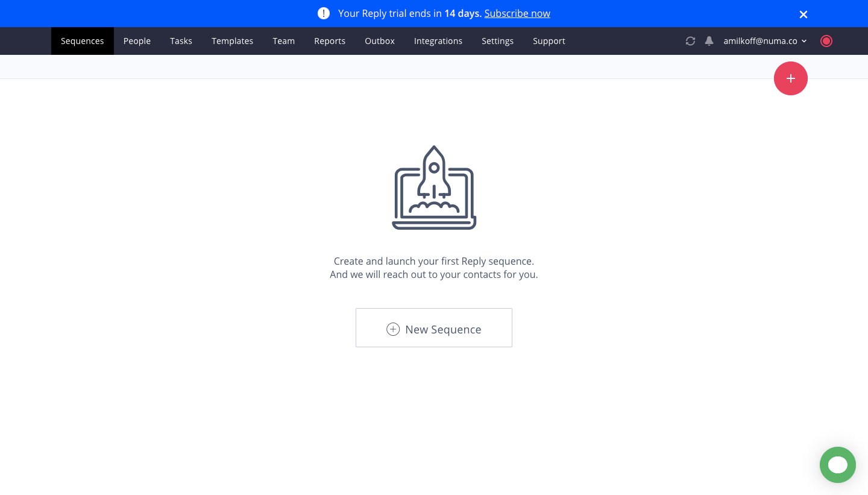The width and height of the screenshot is (868, 495).
Task: Go to the People tab
Action: coord(137,41)
